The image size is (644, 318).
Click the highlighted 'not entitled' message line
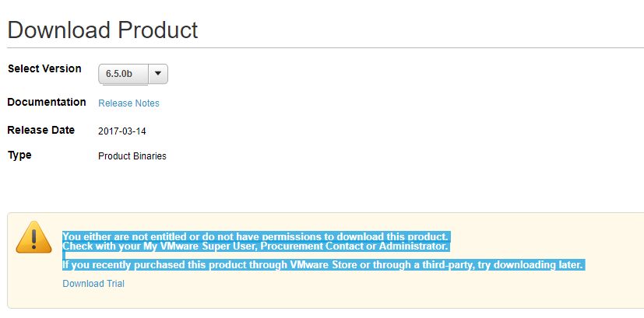[255, 236]
